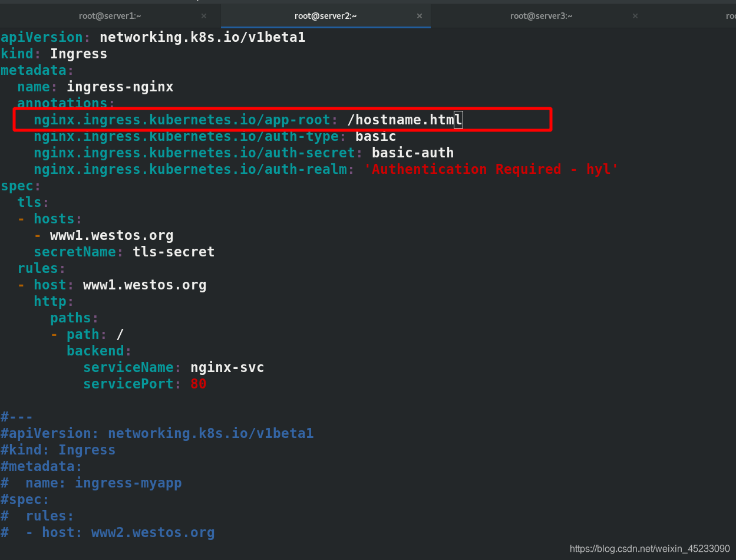Click the word 'Ingress' after kind:
This screenshot has width=736, height=560.
[79, 54]
